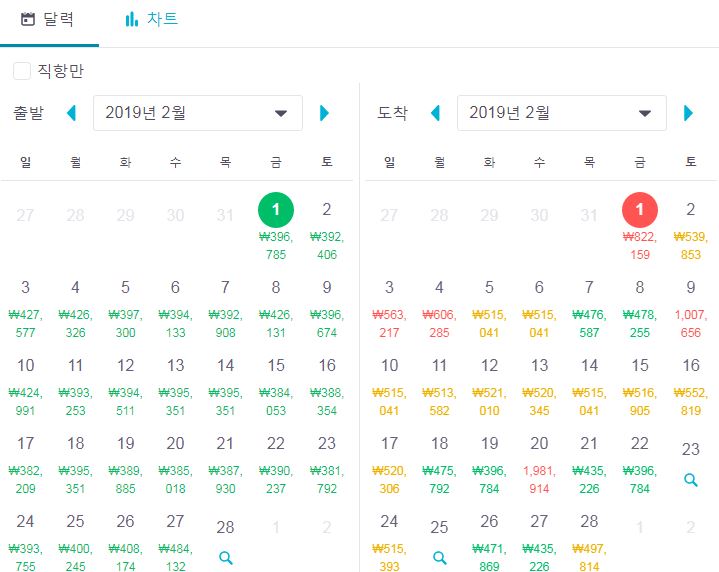This screenshot has width=719, height=572.
Task: Pick departure date 23 priced ₩381,792
Action: click(x=326, y=466)
